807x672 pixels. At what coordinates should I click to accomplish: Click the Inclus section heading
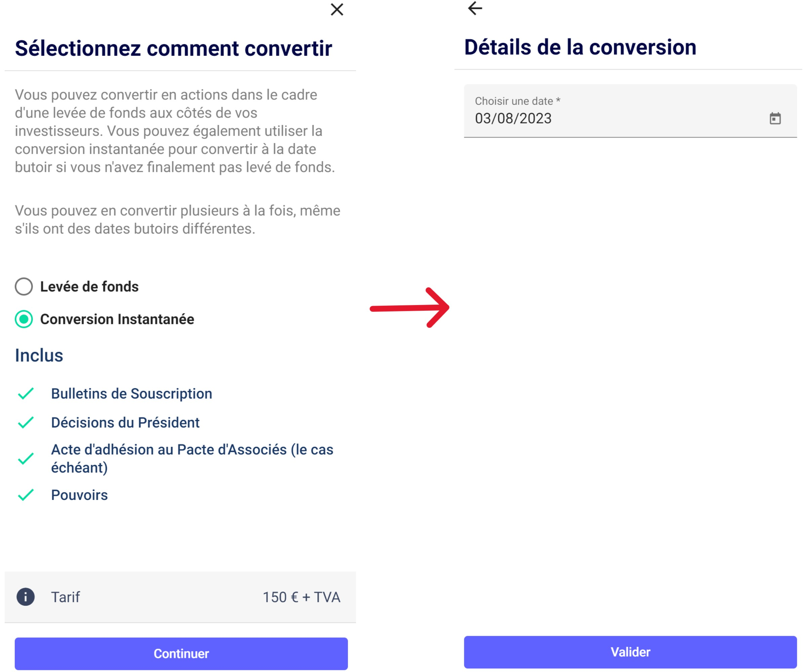pyautogui.click(x=39, y=355)
